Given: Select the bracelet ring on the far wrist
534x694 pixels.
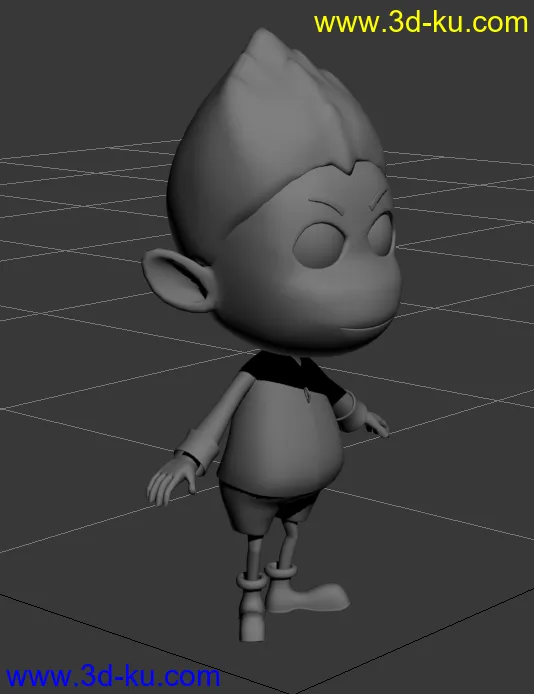Looking at the screenshot, I should pos(346,405).
